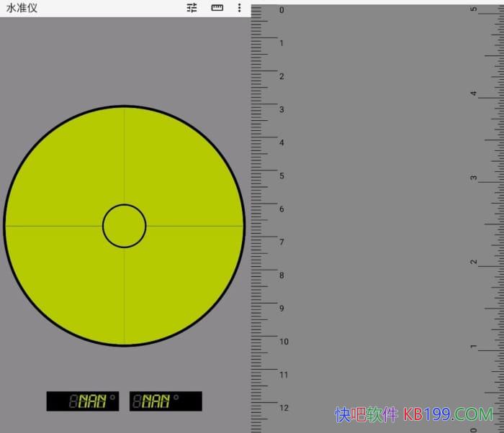Tap the 6 mark on centimeter ruler
Viewport: 504px width, 433px height.
[x=282, y=209]
